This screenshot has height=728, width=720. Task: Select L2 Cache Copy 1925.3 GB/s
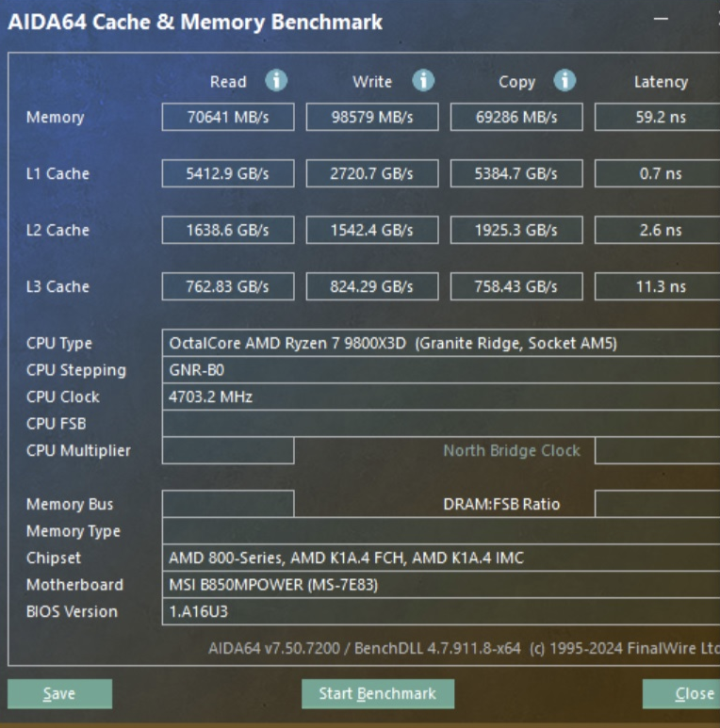(x=516, y=230)
